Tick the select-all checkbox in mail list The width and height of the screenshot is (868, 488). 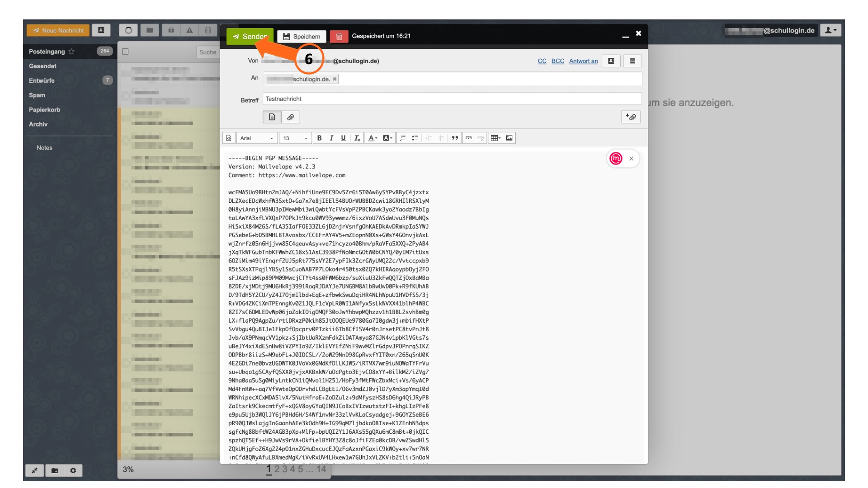[126, 52]
